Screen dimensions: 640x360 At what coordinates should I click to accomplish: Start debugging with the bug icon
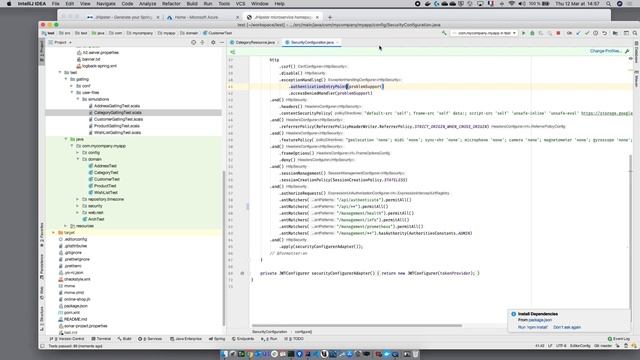tap(532, 33)
